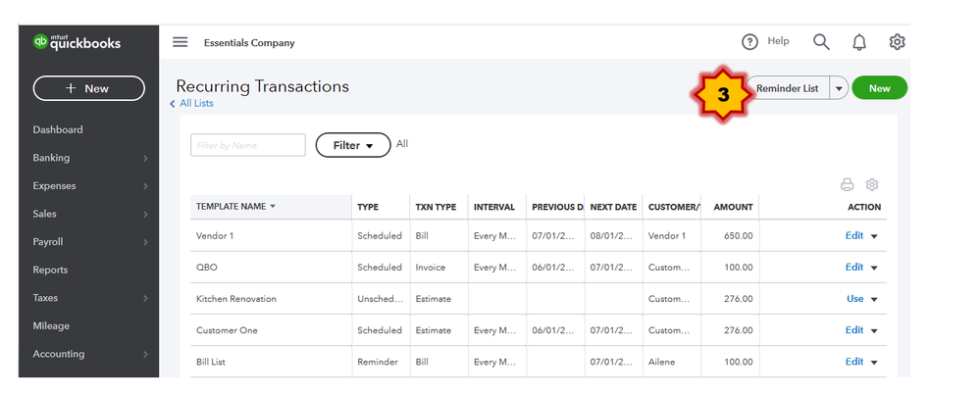Click the green New button
Screen dimensions: 980x395
coord(879,88)
